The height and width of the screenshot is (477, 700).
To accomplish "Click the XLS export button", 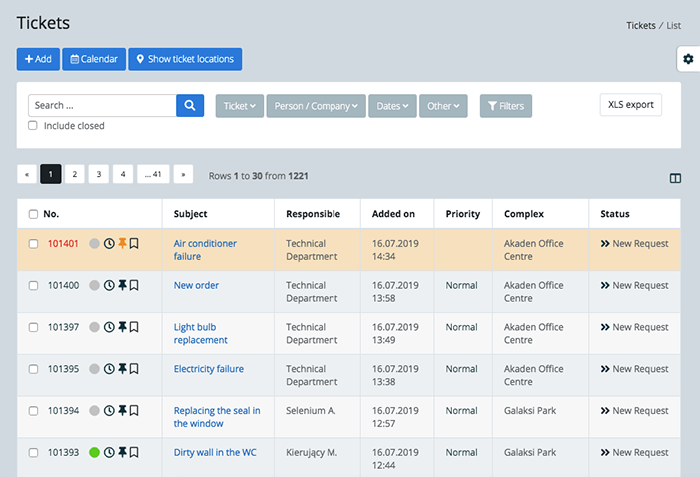I will coord(630,105).
